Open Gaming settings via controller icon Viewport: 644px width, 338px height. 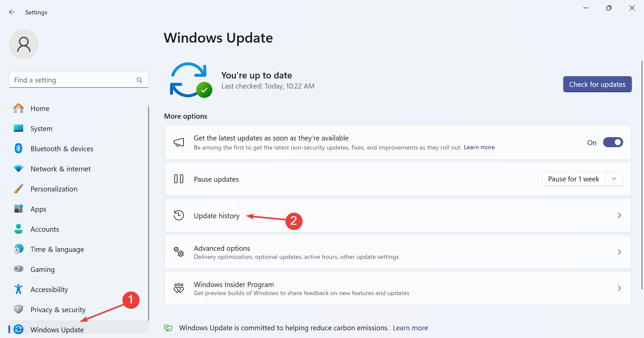[18, 269]
